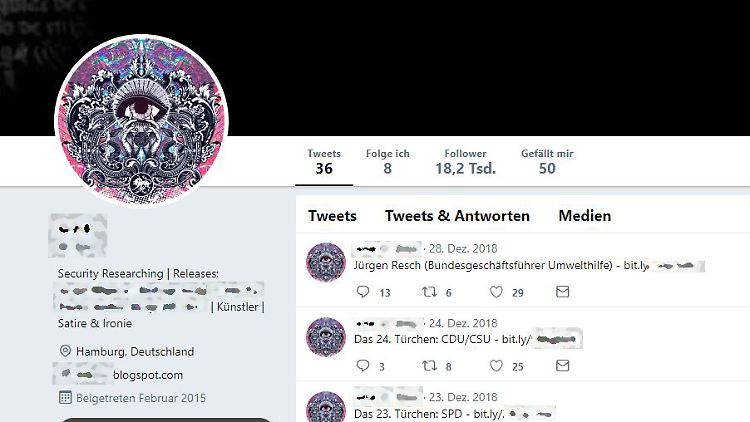Like the Jürgen Resch tweet
Screen dimensions: 750x422
[496, 291]
